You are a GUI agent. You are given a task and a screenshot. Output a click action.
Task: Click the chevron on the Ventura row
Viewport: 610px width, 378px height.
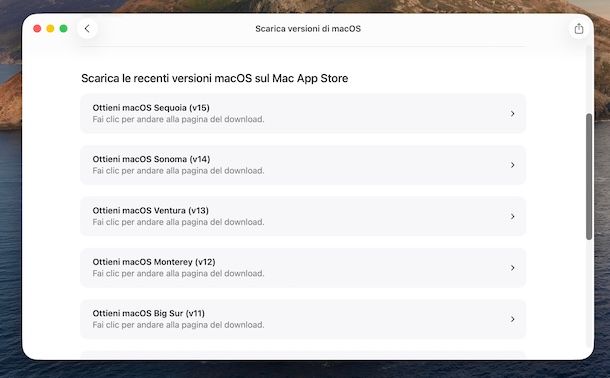click(x=512, y=216)
